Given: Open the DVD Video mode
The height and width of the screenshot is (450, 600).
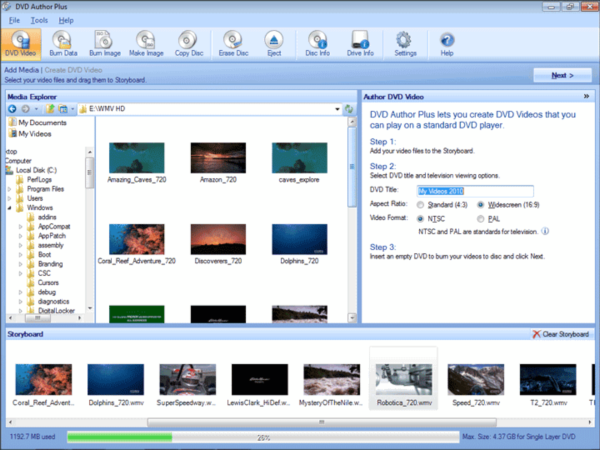Looking at the screenshot, I should pyautogui.click(x=21, y=44).
